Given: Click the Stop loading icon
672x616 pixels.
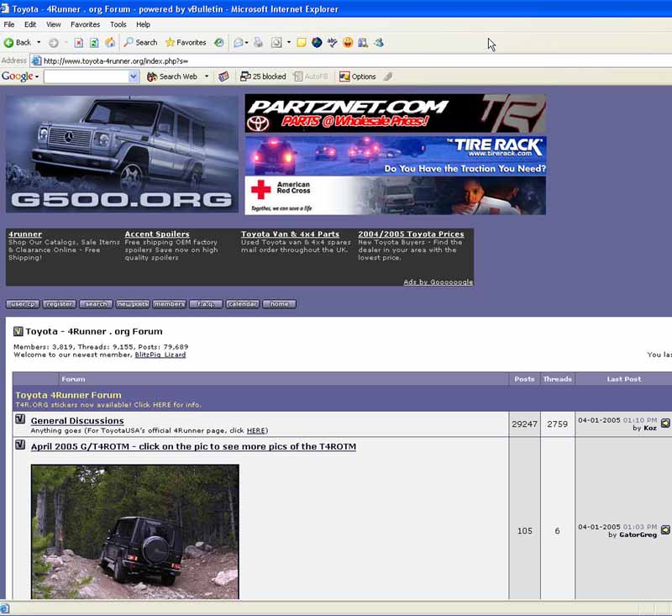Looking at the screenshot, I should (x=78, y=42).
